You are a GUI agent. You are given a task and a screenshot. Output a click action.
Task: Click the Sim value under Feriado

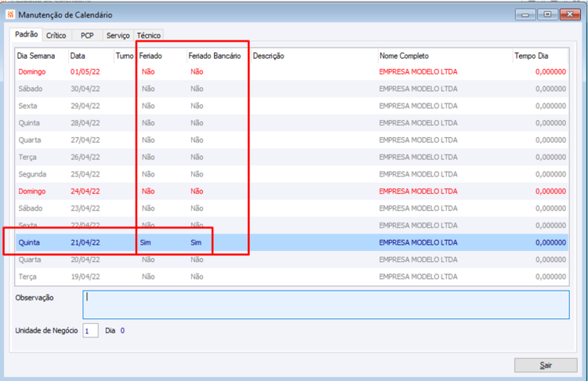click(x=146, y=242)
